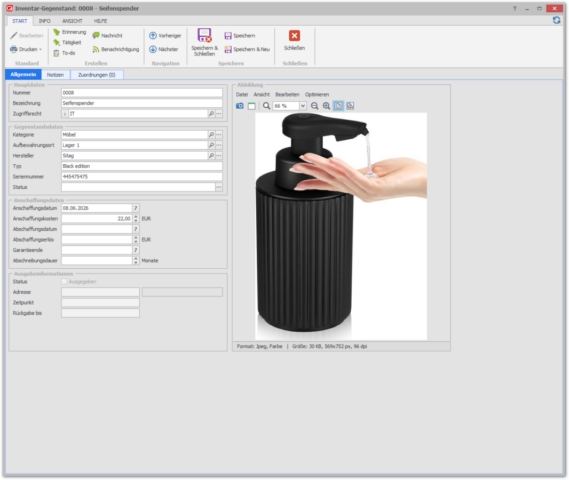This screenshot has width=569, height=480.
Task: Click Speichern & Schließen
Action: (204, 42)
